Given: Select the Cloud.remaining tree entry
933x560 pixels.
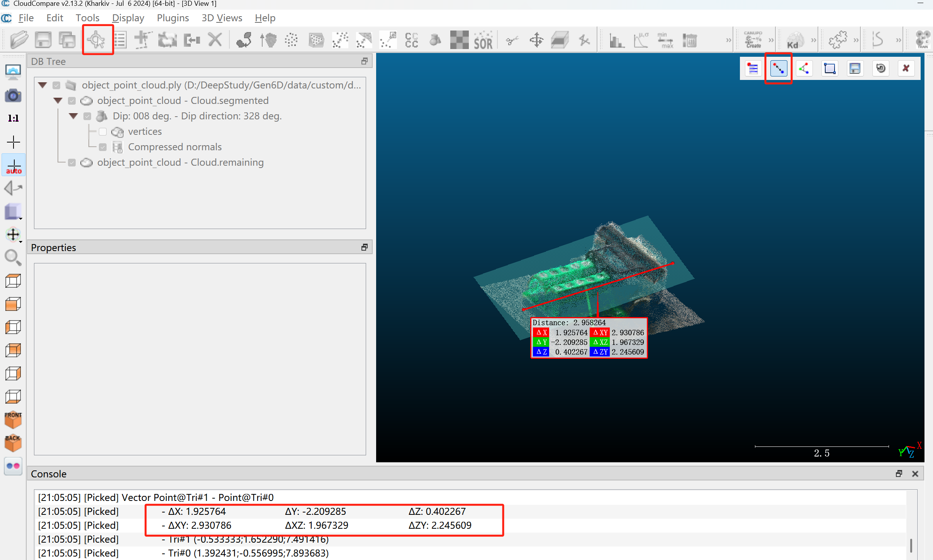Looking at the screenshot, I should click(x=180, y=163).
